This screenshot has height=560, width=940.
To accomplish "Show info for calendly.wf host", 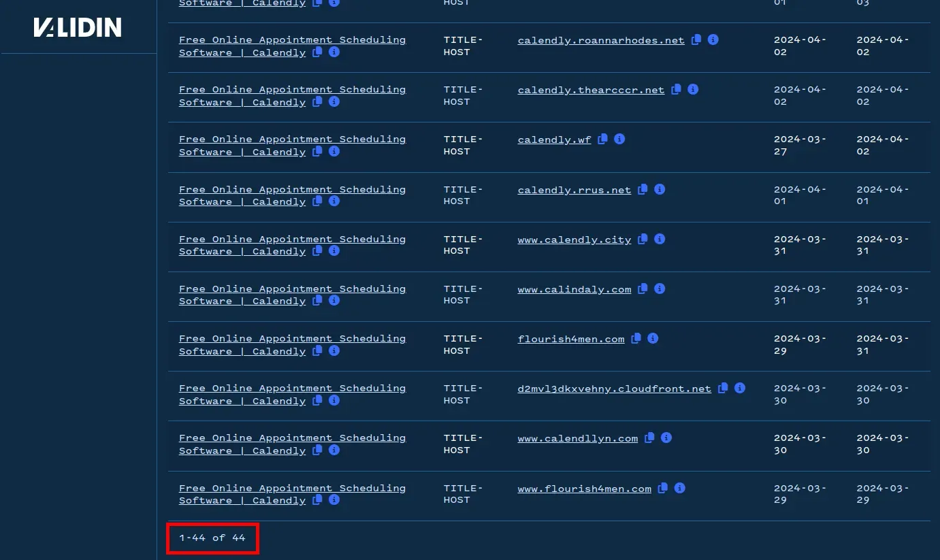I will (x=619, y=139).
